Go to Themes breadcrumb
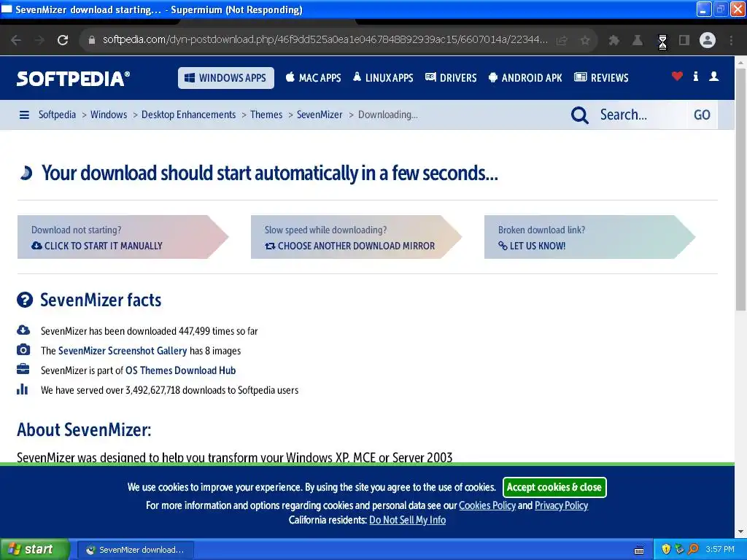 click(266, 114)
